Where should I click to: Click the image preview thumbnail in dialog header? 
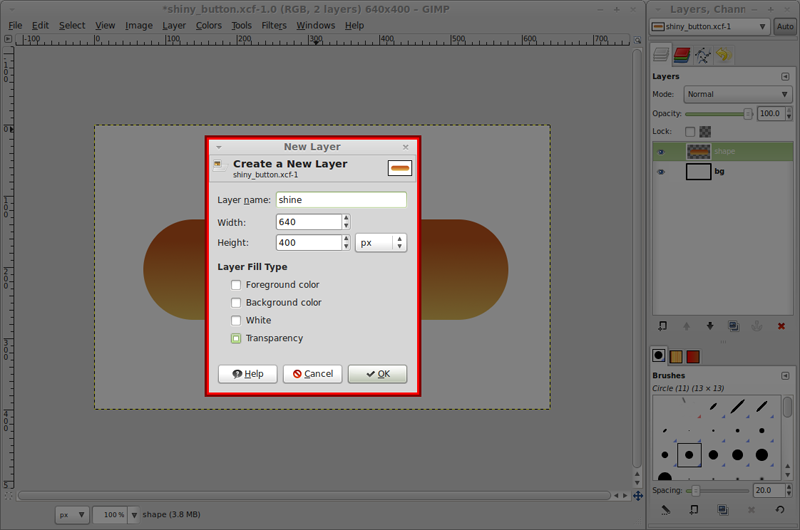[x=399, y=168]
